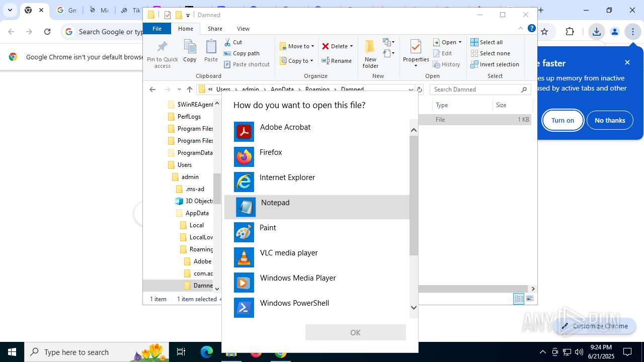The image size is (644, 362).
Task: Go up one folder level arrow
Action: point(190,89)
